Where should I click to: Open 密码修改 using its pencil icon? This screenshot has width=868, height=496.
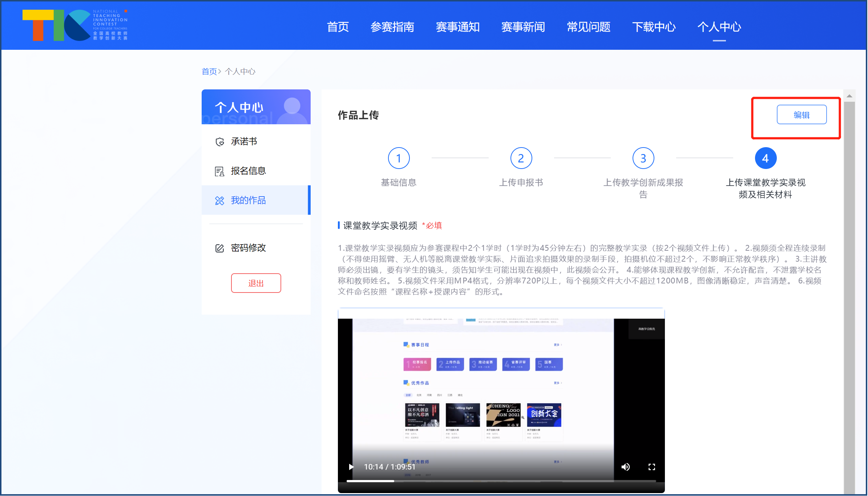coord(219,247)
